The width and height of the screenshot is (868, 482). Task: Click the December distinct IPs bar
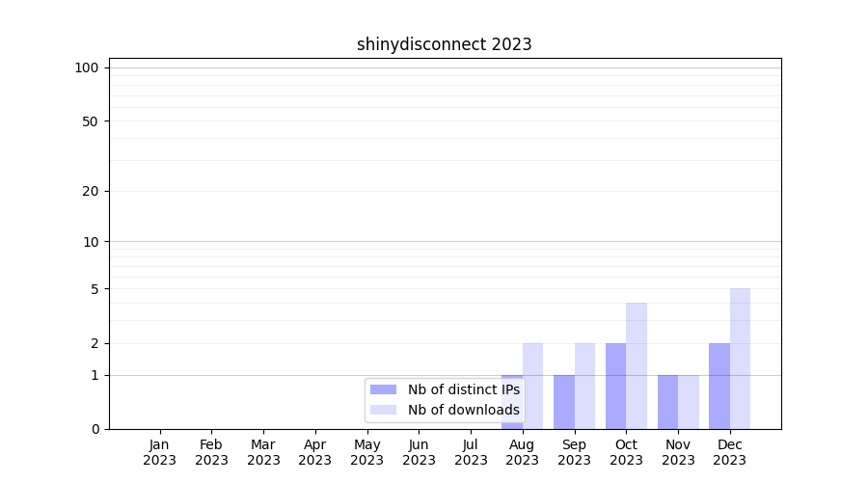[x=719, y=386]
